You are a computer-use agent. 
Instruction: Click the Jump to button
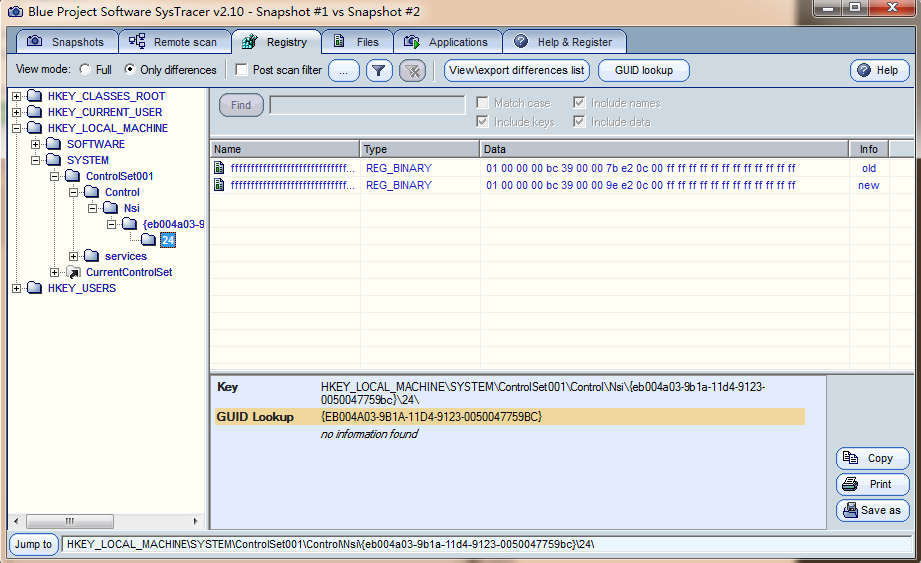(33, 544)
